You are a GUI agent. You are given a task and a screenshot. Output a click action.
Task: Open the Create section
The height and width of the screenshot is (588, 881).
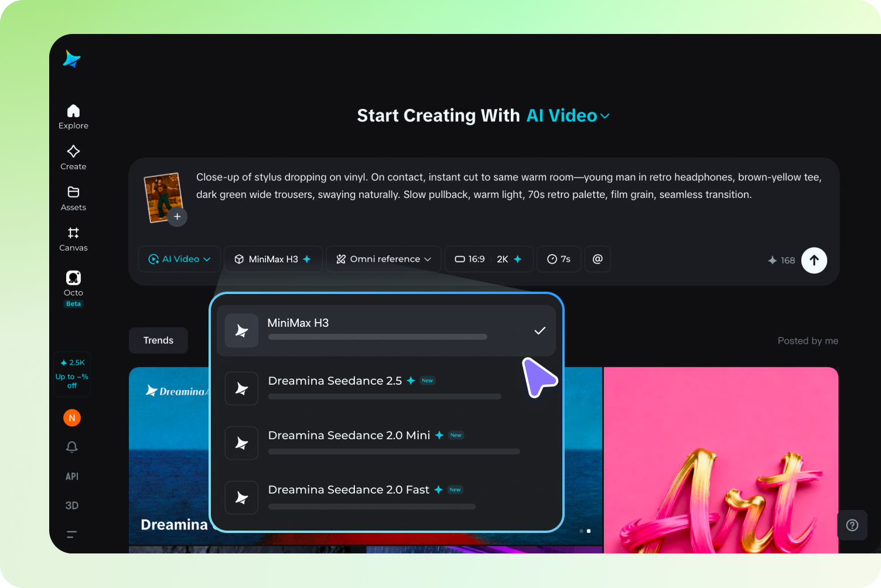pyautogui.click(x=73, y=158)
